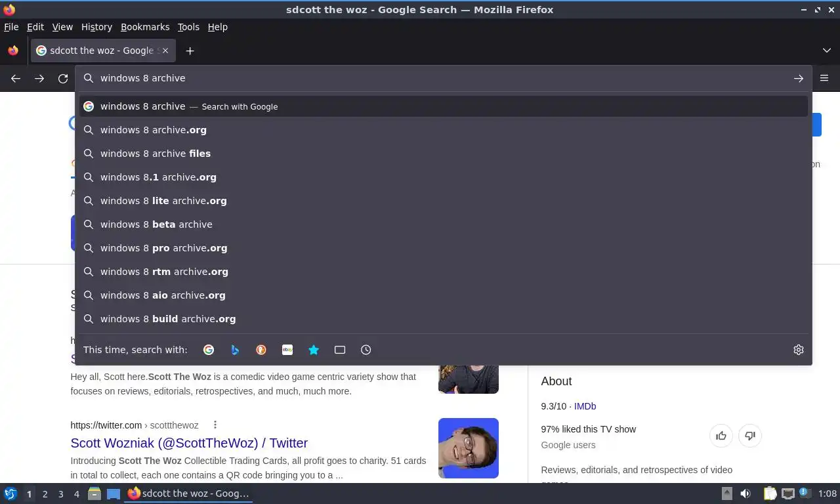This screenshot has height=504, width=840.
Task: Open the IMDb rating link
Action: point(585,406)
